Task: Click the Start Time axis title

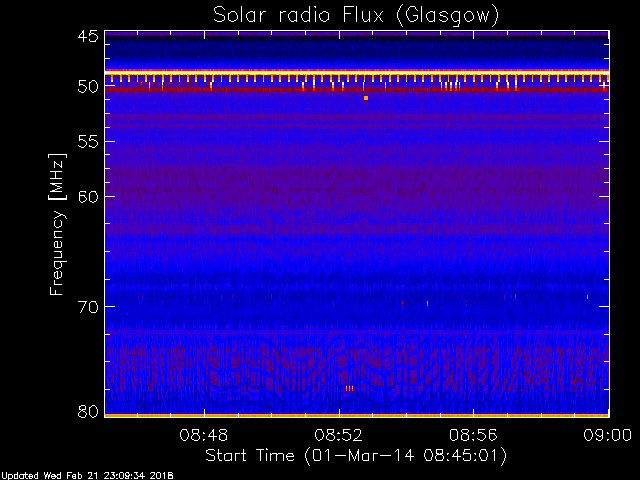Action: (x=356, y=456)
